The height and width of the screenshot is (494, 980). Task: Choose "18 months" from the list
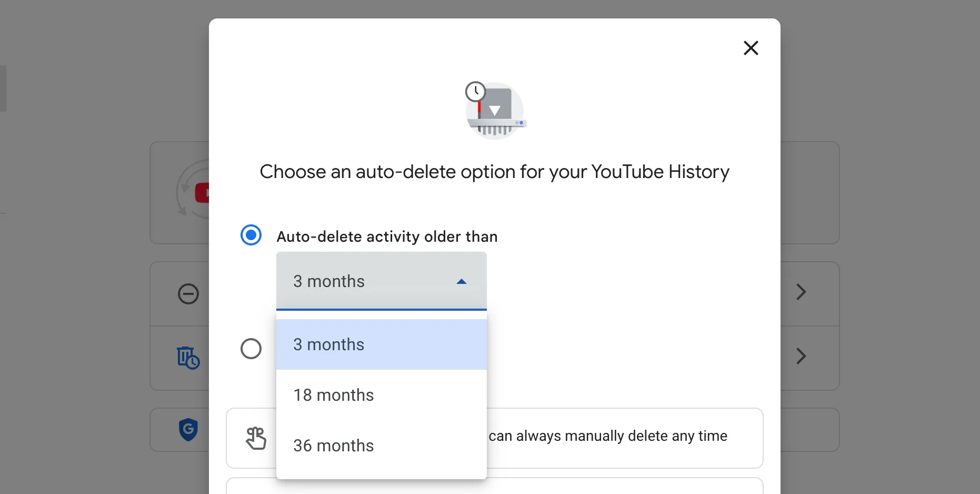pos(333,395)
